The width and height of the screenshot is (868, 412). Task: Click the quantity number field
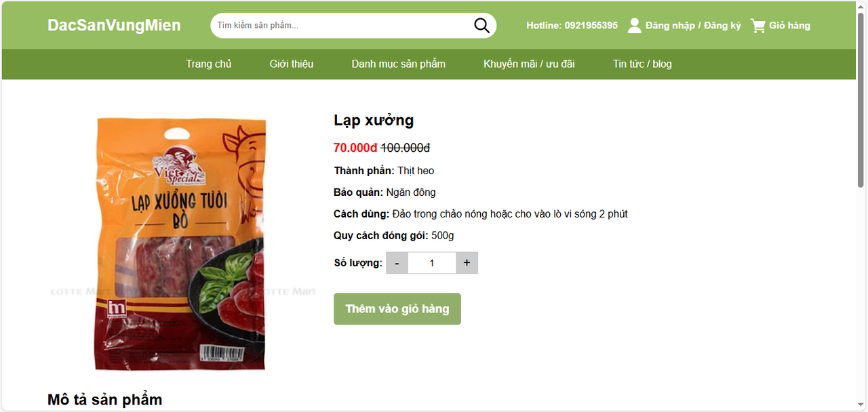(432, 263)
